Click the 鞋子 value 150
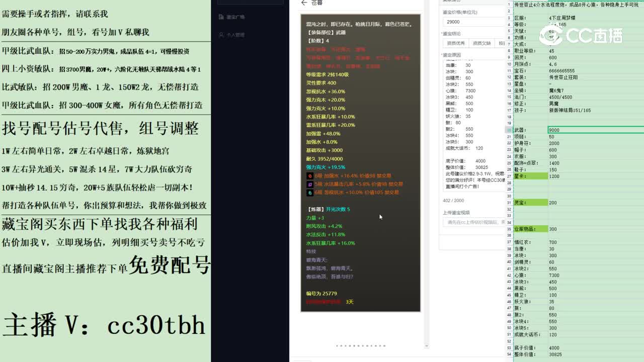644x362 pixels. click(x=553, y=170)
